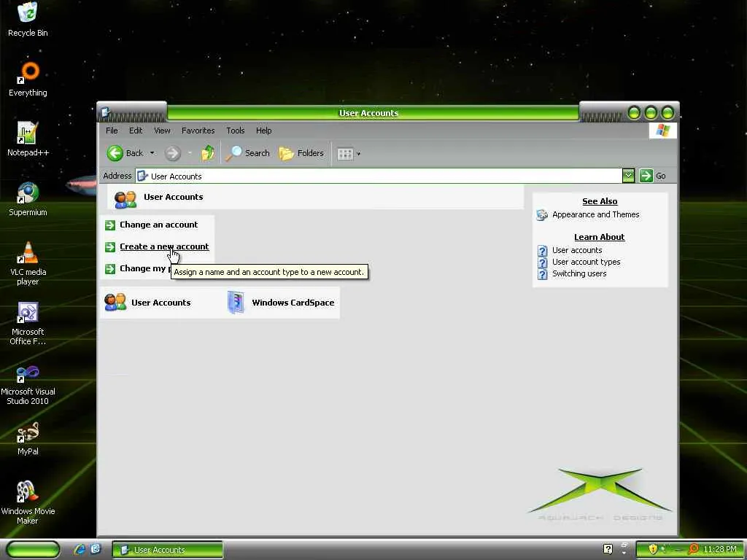Click the taskbar clock showing 11:28 PM

pyautogui.click(x=720, y=549)
